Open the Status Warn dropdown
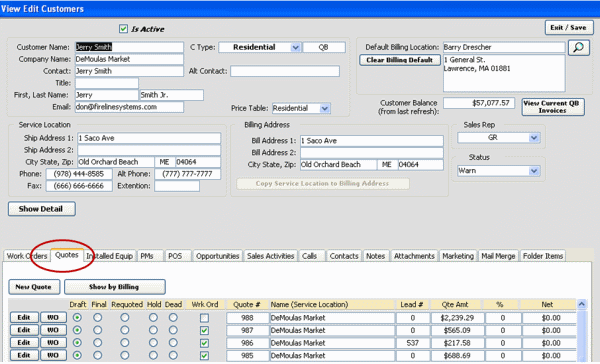Viewport: 600px width, 364px height. coord(534,171)
